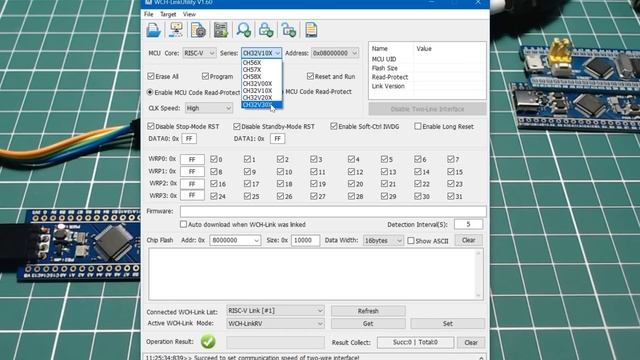Toggle Disable Stop-Mode RST checkbox
This screenshot has height=360, width=640.
click(151, 126)
